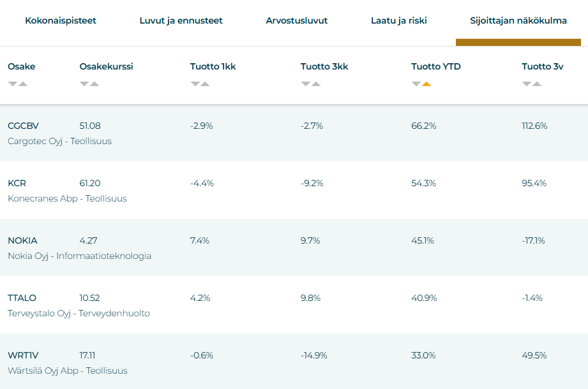Sort Tuotto 3v ascending arrow
Viewport: 588px width, 389px height.
tap(537, 84)
